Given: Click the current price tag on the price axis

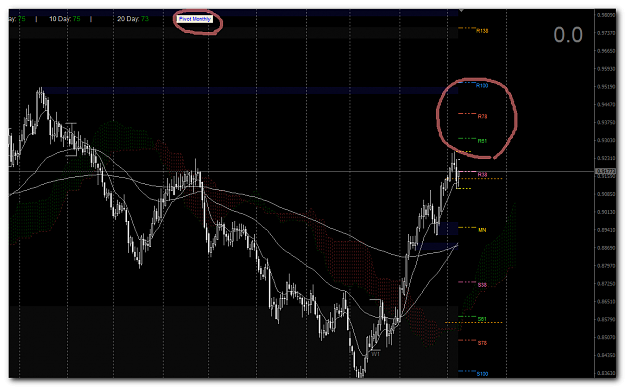Looking at the screenshot, I should click(x=605, y=171).
